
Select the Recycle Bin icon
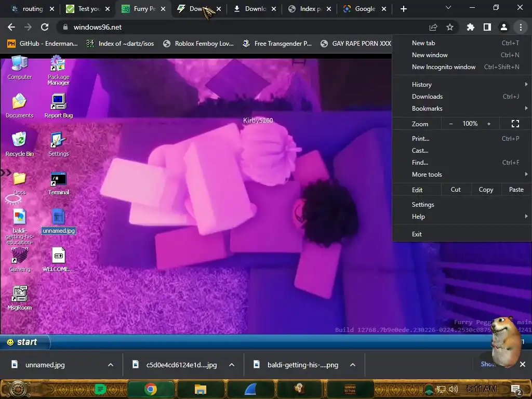click(x=19, y=144)
